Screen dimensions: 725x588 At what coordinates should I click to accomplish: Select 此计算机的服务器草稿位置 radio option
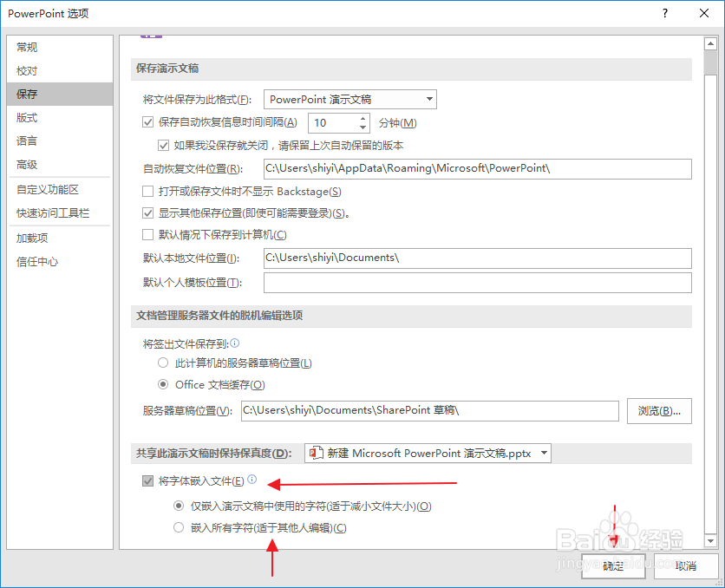pos(162,363)
